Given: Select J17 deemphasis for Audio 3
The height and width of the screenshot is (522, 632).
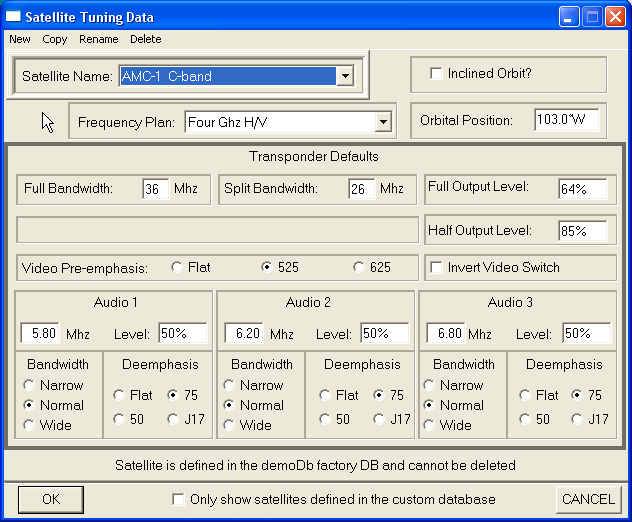Looking at the screenshot, I should [x=578, y=419].
